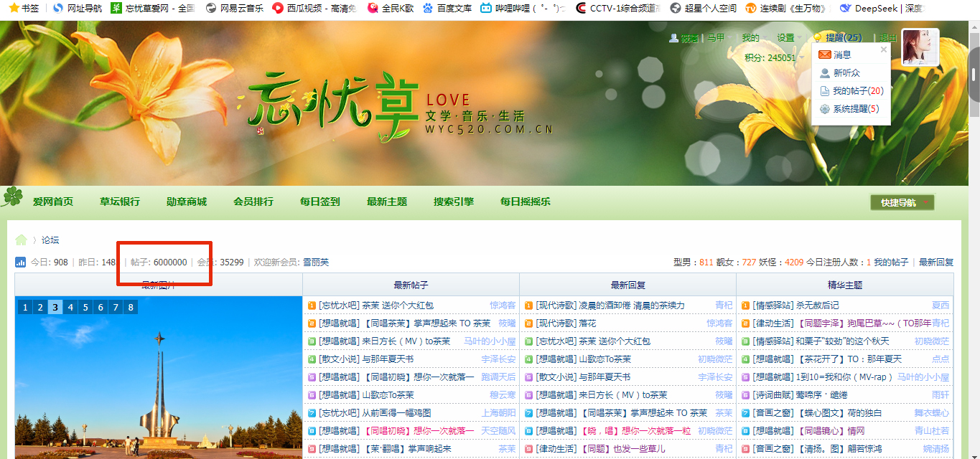The height and width of the screenshot is (459, 980).
Task: Click the four-leaf clover logo icon
Action: [12, 197]
